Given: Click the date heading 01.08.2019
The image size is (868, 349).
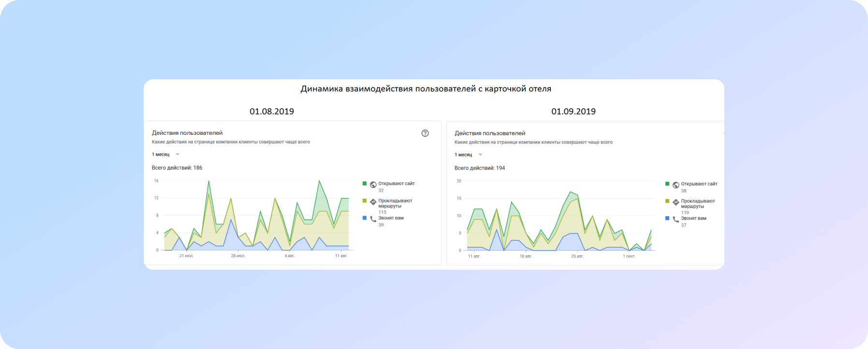Looking at the screenshot, I should (x=272, y=112).
